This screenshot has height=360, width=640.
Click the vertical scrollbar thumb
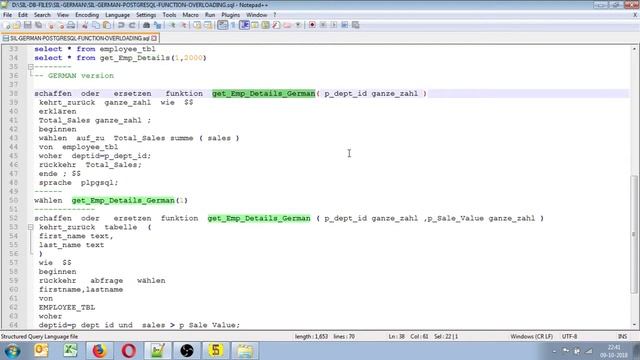click(x=634, y=234)
